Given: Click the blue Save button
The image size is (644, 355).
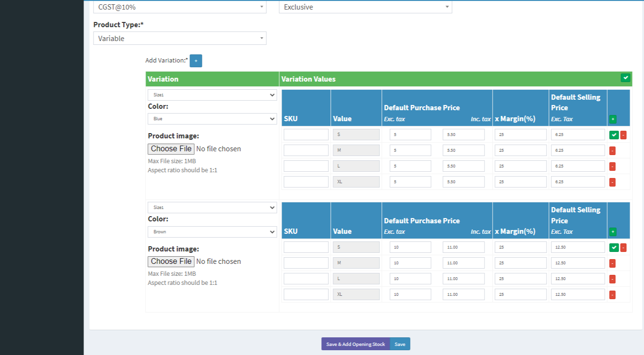Looking at the screenshot, I should coord(400,344).
